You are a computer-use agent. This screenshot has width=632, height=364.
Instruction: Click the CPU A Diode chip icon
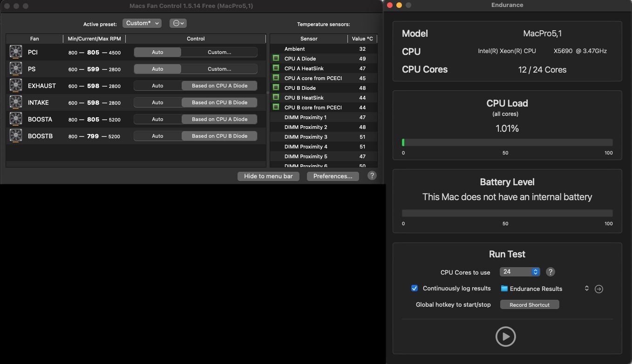click(276, 58)
